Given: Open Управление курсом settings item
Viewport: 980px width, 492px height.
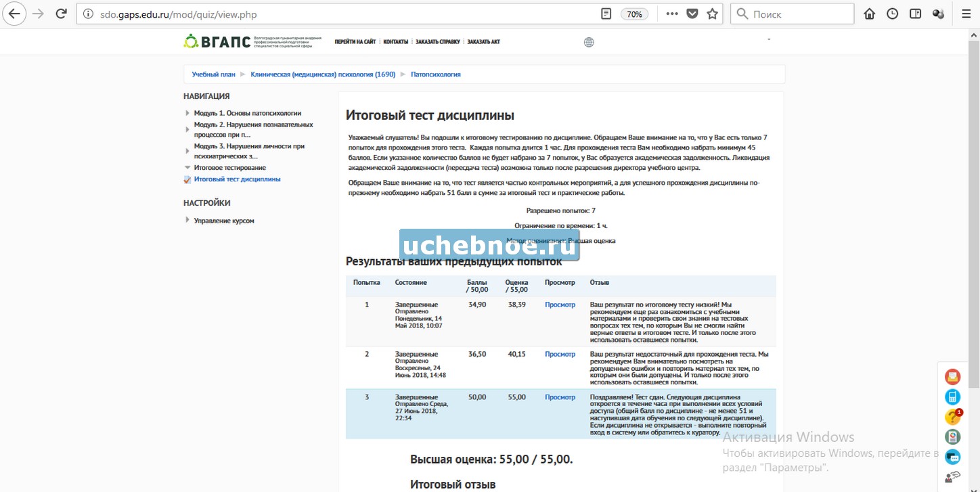Looking at the screenshot, I should (x=224, y=221).
